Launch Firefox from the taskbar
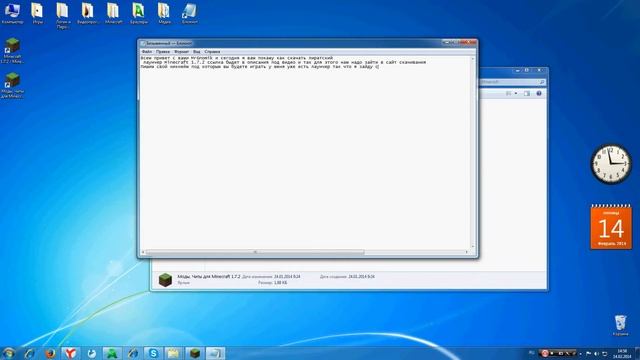This screenshot has height=360, width=640. [50, 353]
